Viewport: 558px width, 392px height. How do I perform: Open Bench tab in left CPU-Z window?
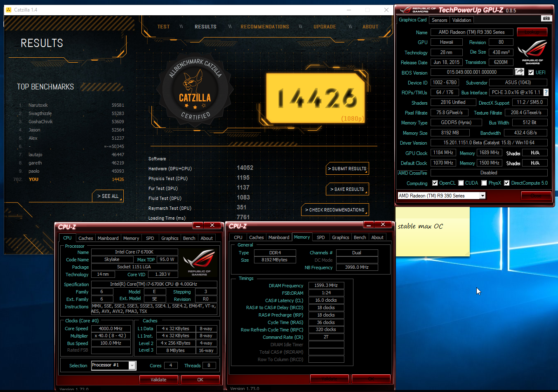[x=189, y=238]
